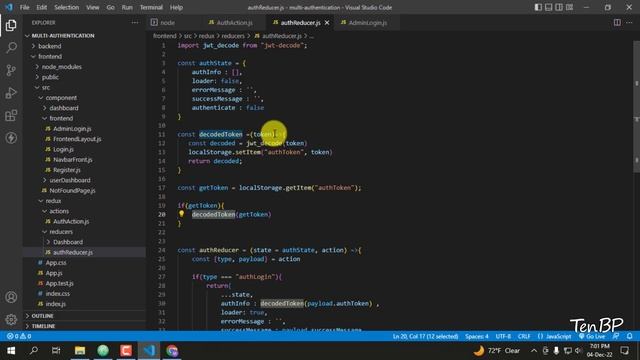
Task: Open the Thunder Client lightning icon
Action: (x=11, y=138)
